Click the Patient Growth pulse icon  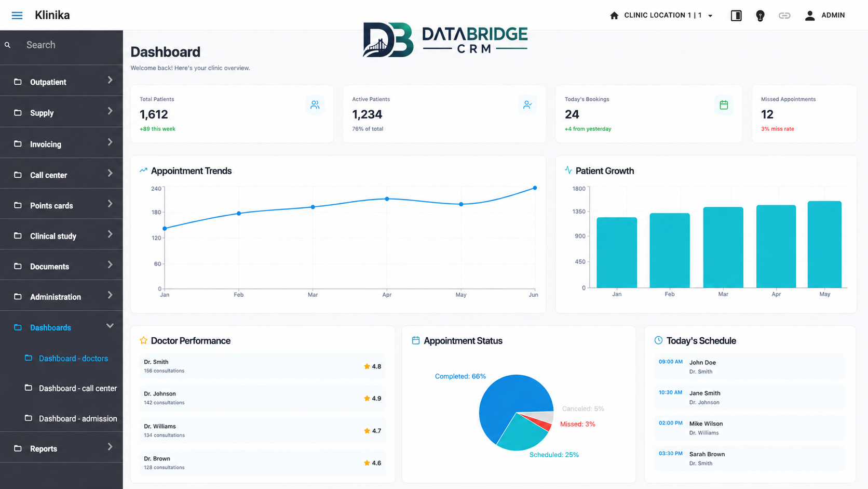pos(568,170)
